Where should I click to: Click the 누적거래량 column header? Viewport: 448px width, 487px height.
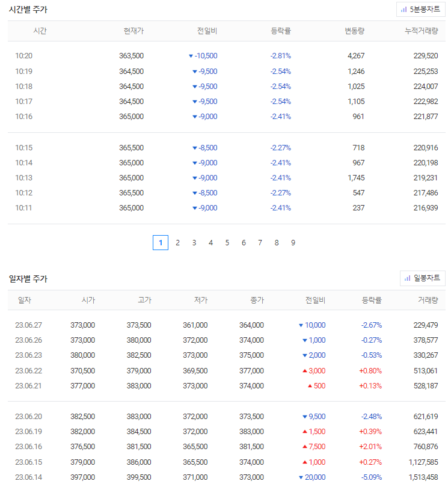tap(422, 31)
